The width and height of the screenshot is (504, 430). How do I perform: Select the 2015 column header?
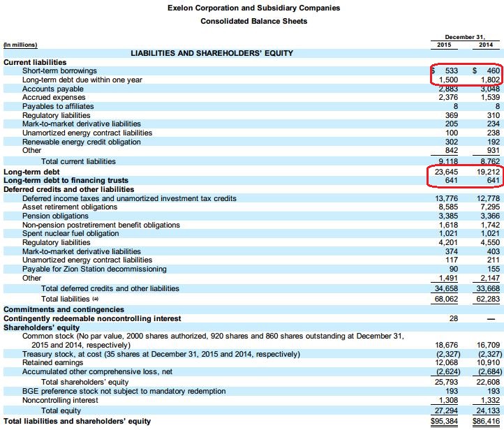pos(443,45)
